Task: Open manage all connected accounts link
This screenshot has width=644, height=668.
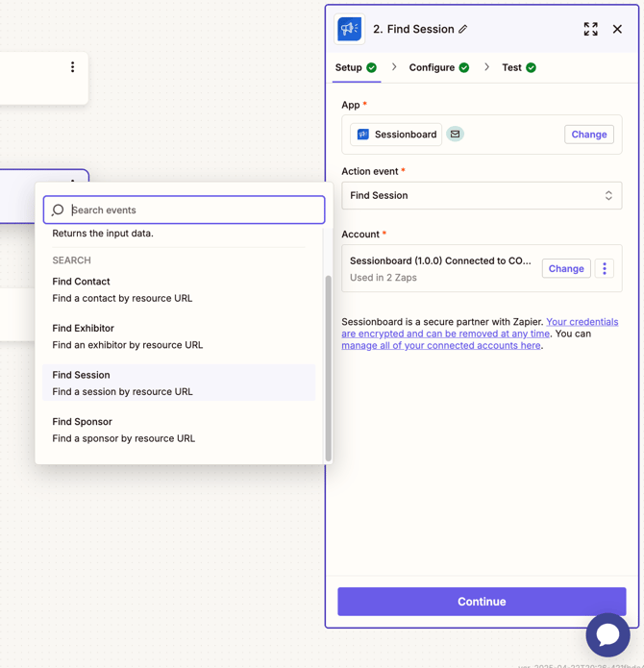Action: [x=441, y=345]
